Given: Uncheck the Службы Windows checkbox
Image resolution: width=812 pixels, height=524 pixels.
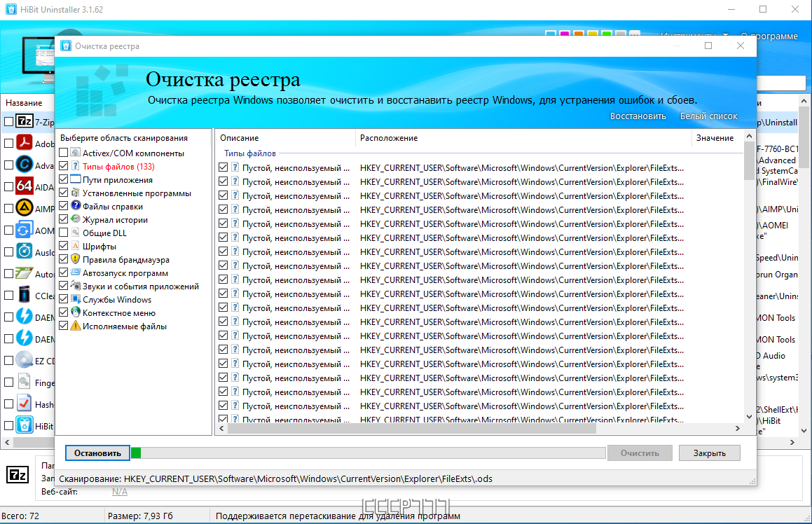Looking at the screenshot, I should [64, 299].
